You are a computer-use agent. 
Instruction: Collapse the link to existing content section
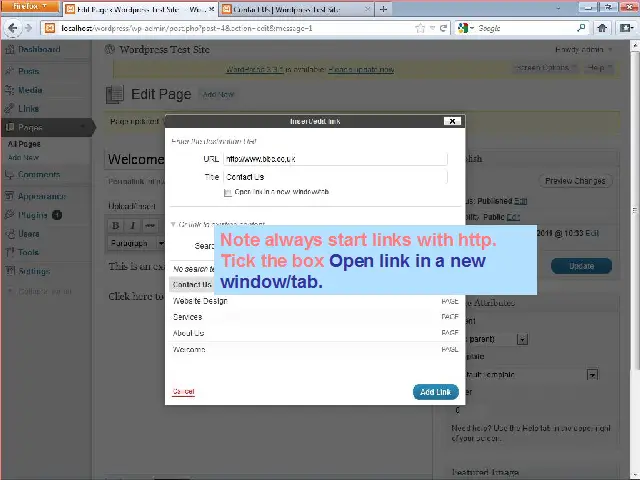[x=173, y=224]
